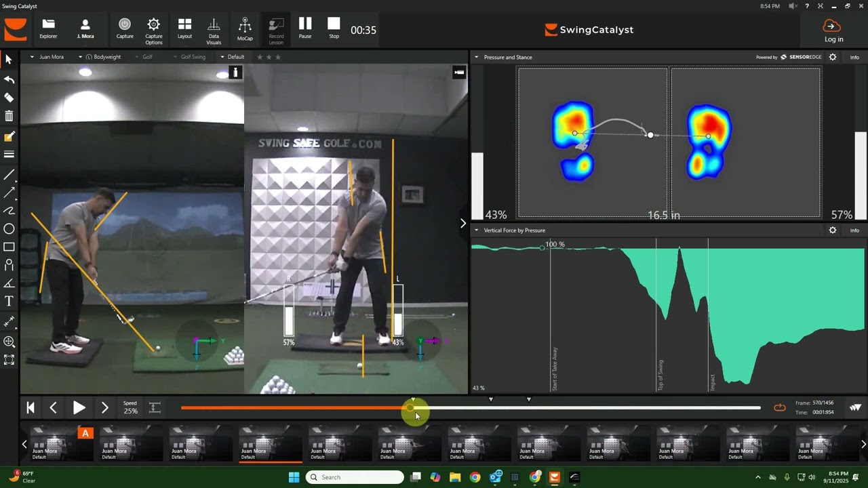Click Info button in Pressure and Stance
Viewport: 868px width, 488px height.
[x=854, y=58]
